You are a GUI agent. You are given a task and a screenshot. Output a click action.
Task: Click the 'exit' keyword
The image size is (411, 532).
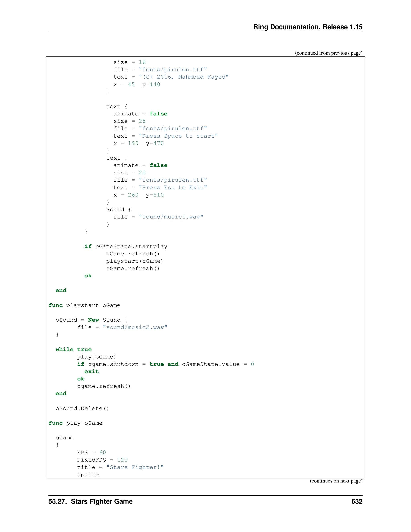(x=91, y=371)
